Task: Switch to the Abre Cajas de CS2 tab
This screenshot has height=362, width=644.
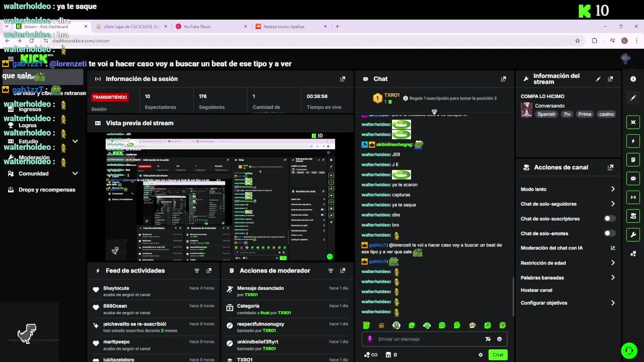Action: (x=131, y=26)
